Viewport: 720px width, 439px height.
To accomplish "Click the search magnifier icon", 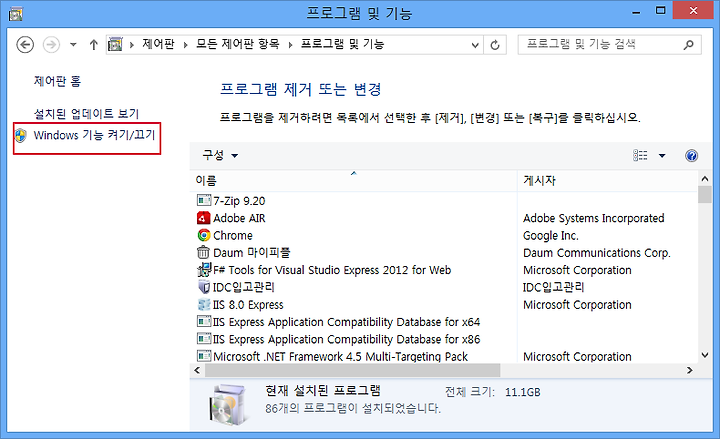I will (x=688, y=45).
